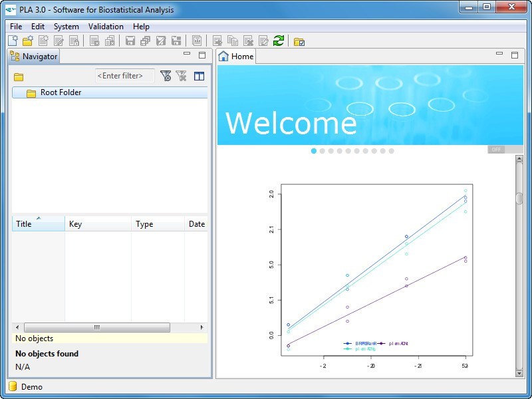
Task: Select the second carousel dot
Action: 323,151
